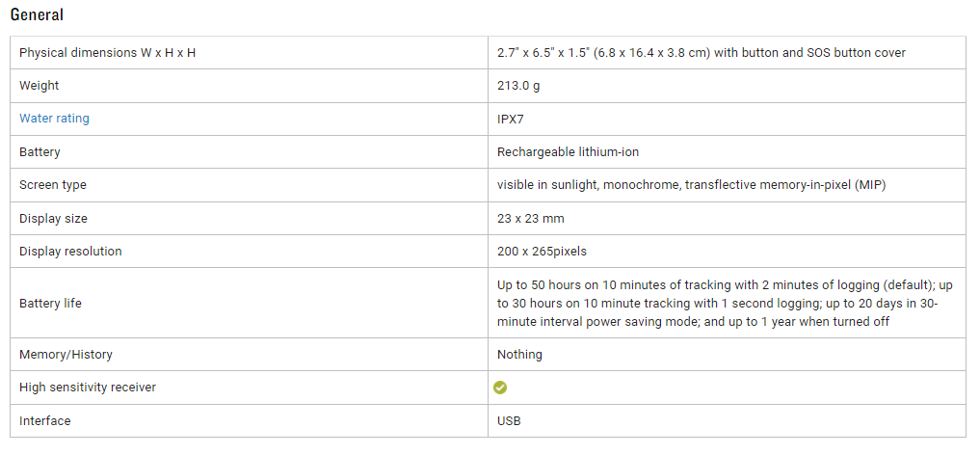Click the transflective memory-in-pixel screen description
The height and width of the screenshot is (455, 980).
pyautogui.click(x=691, y=185)
